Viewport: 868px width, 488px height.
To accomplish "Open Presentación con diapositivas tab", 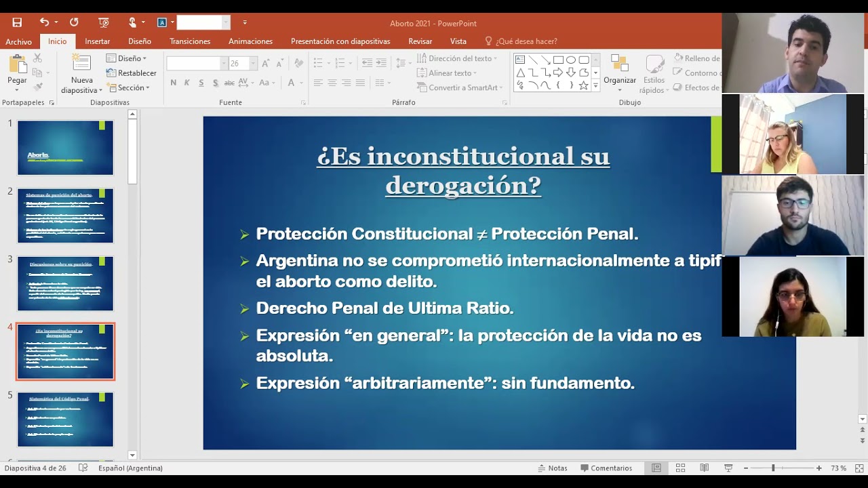I will point(340,41).
